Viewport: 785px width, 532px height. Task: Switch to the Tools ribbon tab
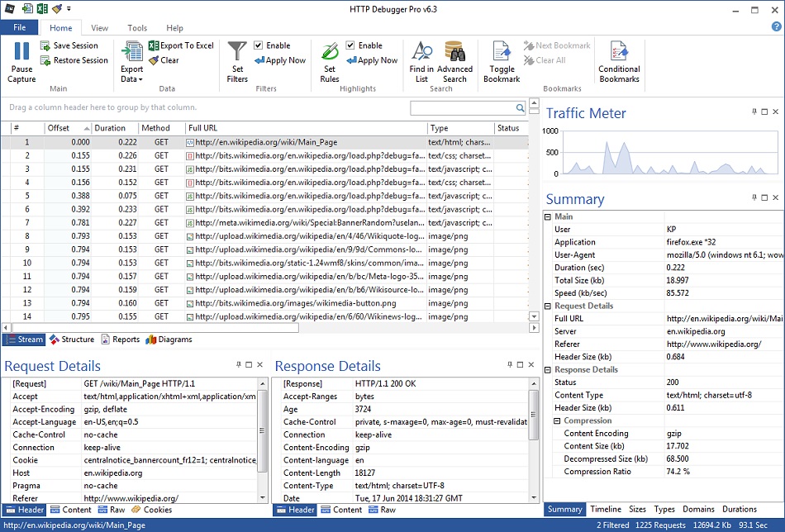point(137,28)
